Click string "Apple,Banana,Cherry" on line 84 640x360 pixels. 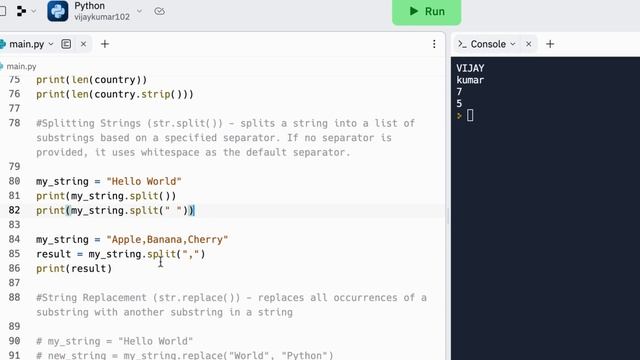point(167,239)
